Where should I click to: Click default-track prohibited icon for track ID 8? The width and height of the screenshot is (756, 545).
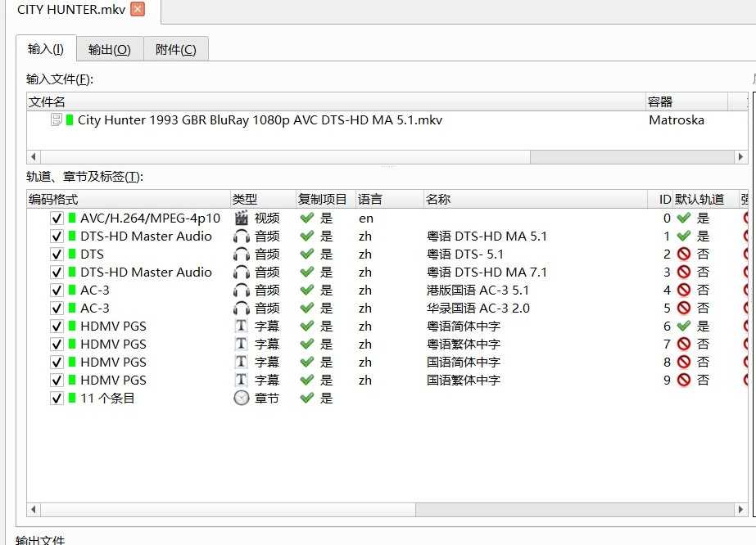point(684,362)
